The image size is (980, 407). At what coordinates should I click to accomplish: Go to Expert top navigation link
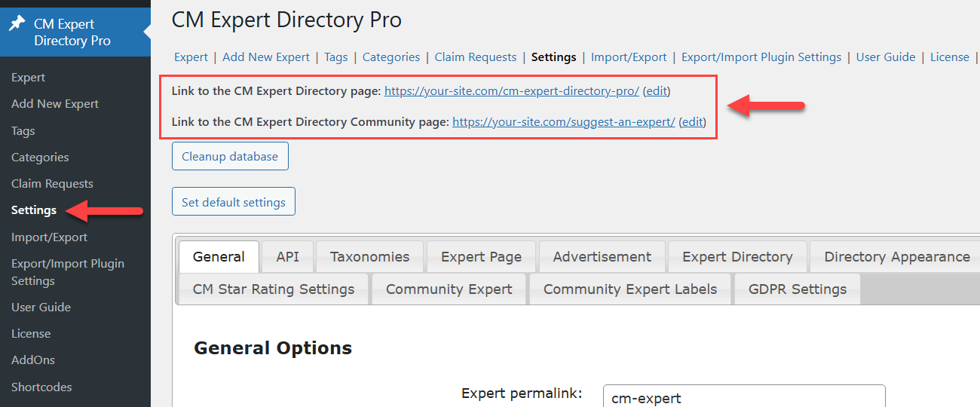coord(191,57)
